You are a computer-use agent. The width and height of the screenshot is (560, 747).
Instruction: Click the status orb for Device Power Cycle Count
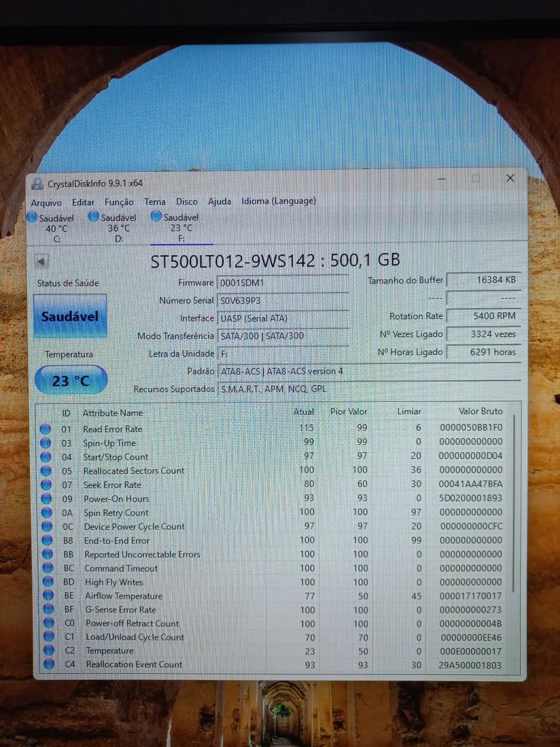[x=47, y=526]
